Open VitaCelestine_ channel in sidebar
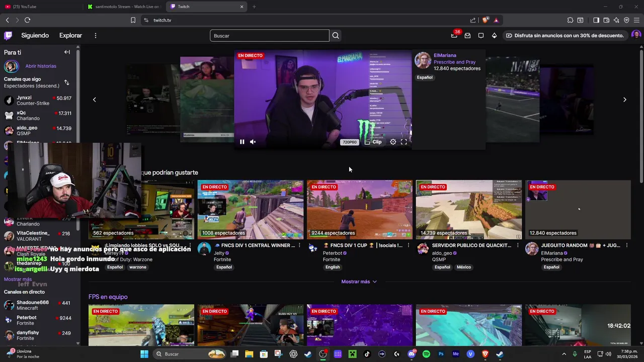644x362 pixels. click(x=38, y=236)
